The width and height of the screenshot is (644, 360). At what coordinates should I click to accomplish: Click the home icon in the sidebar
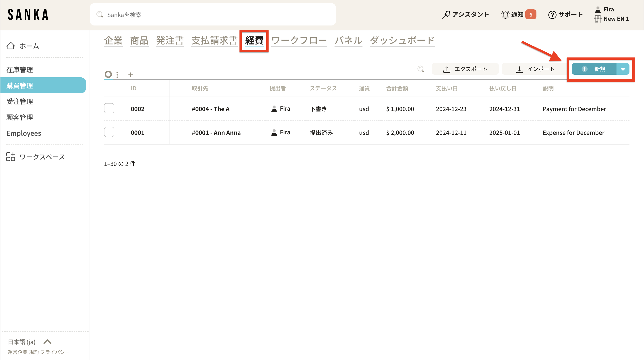(x=11, y=46)
